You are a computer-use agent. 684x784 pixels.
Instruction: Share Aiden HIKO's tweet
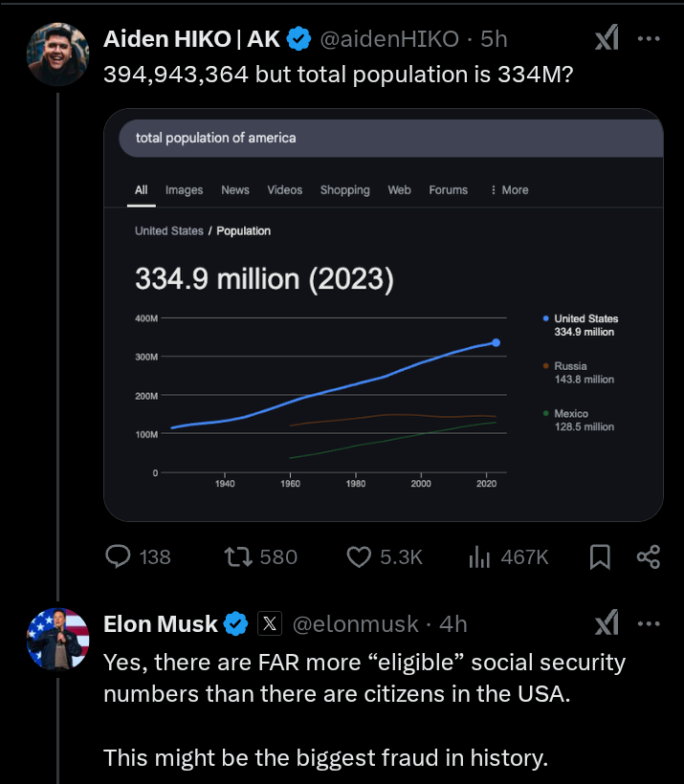(649, 556)
